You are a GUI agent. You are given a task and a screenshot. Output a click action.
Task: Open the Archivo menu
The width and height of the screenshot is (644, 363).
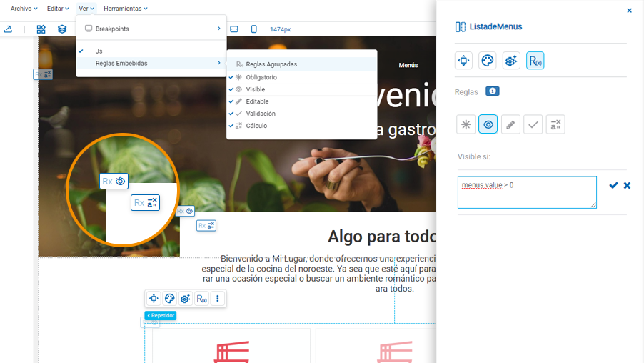coord(24,9)
